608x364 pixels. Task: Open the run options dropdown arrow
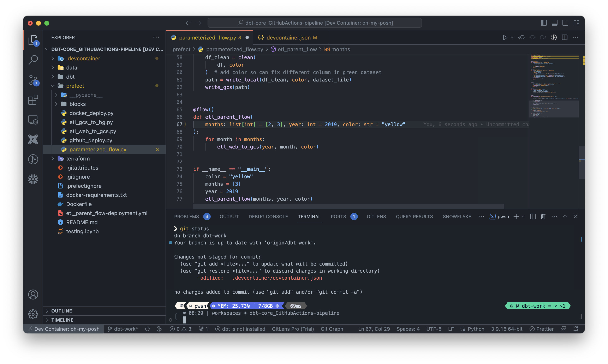click(512, 37)
